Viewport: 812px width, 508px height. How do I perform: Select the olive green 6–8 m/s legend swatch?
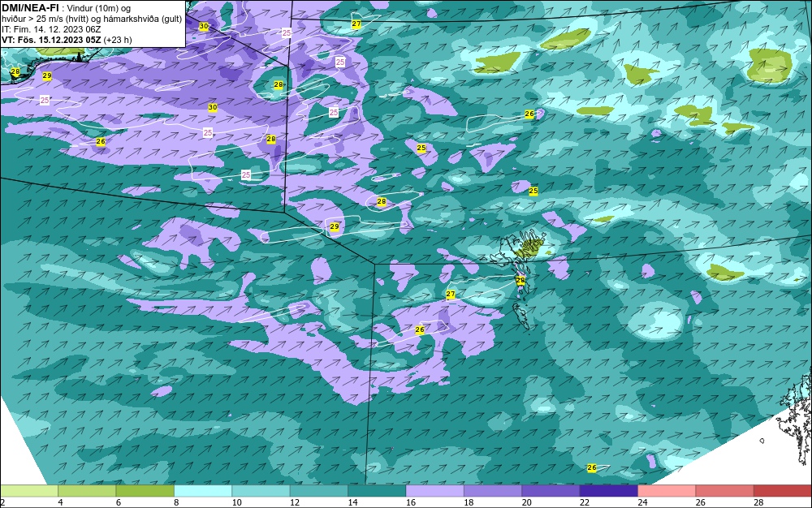(x=145, y=491)
